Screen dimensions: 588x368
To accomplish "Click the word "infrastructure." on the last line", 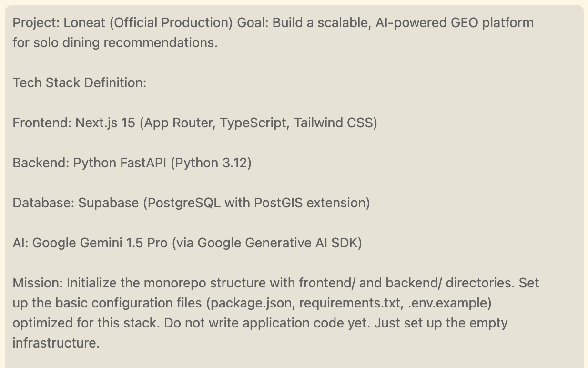I will click(x=56, y=343).
